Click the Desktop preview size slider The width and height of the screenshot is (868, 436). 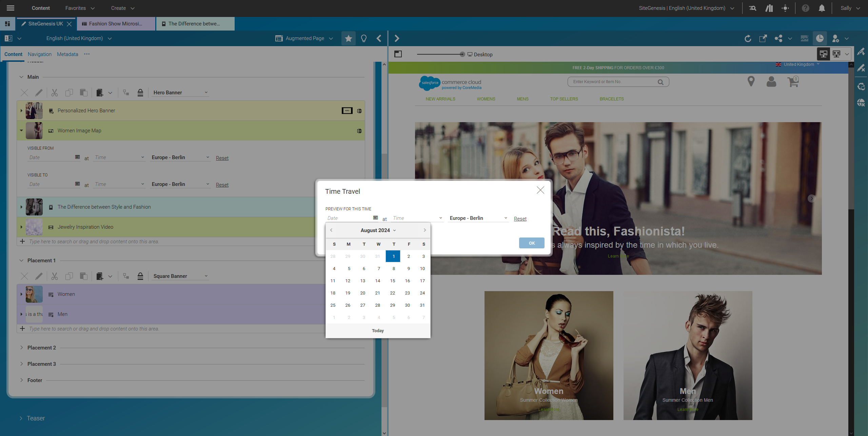[462, 54]
